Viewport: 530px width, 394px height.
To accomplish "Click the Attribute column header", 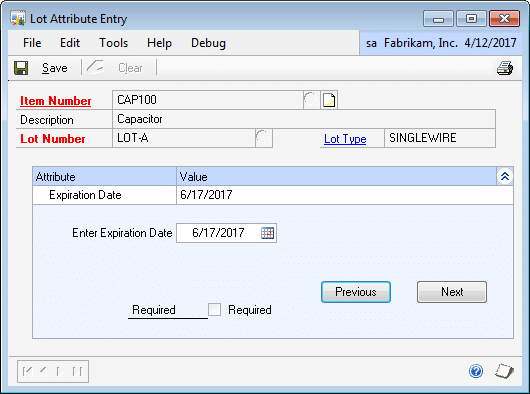I will 104,176.
